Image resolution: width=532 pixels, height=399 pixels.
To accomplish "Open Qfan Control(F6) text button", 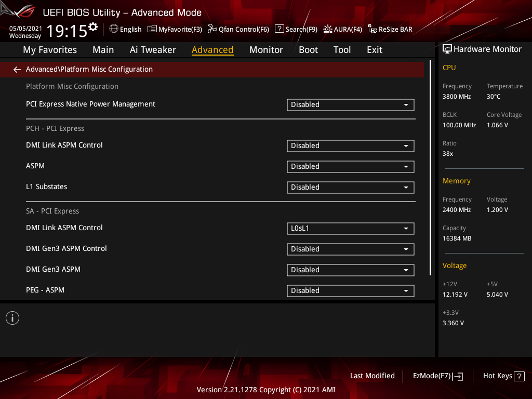I will click(x=244, y=30).
